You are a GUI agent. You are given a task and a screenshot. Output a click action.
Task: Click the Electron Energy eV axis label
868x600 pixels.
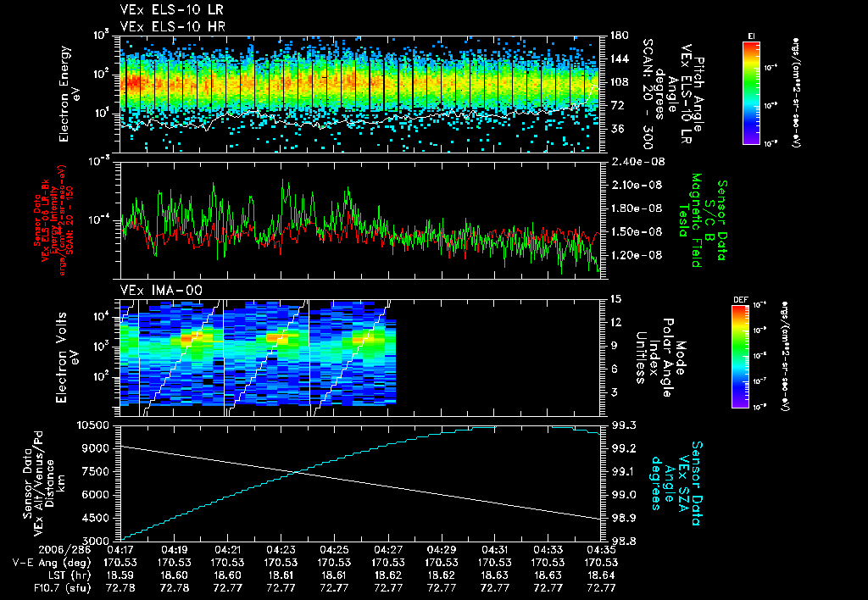pyautogui.click(x=70, y=94)
